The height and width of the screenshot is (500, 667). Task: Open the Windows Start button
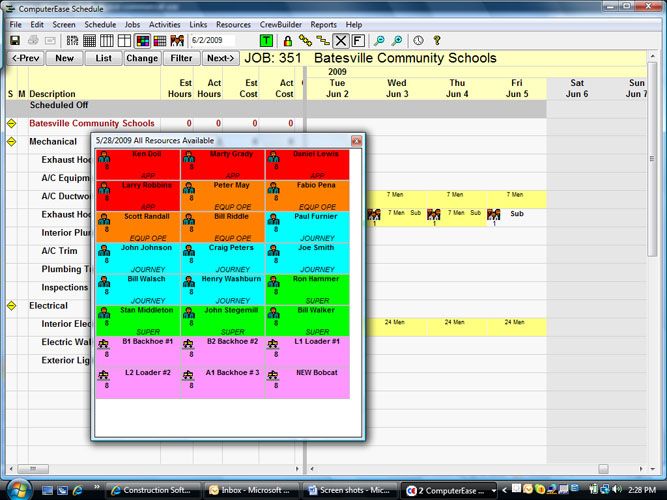point(17,489)
